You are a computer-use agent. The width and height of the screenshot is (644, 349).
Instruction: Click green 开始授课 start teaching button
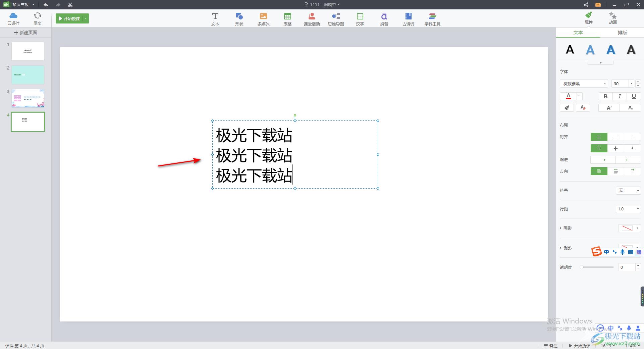tap(69, 18)
